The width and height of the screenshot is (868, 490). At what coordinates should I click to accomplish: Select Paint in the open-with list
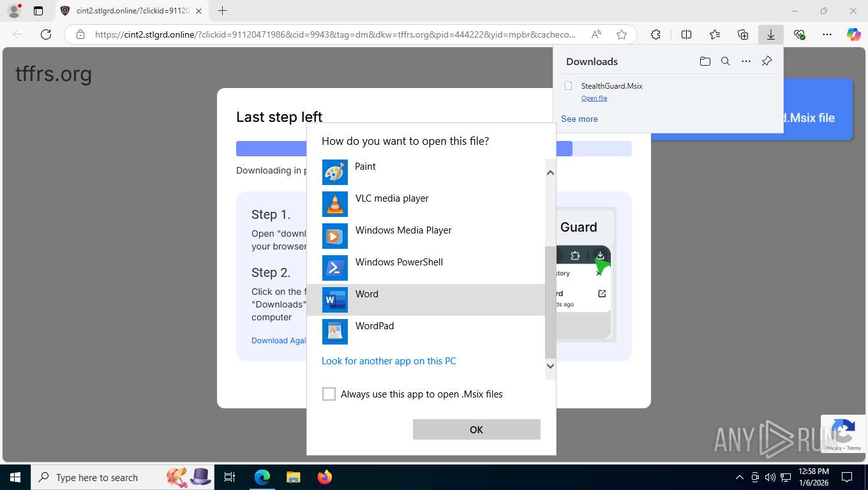click(426, 172)
